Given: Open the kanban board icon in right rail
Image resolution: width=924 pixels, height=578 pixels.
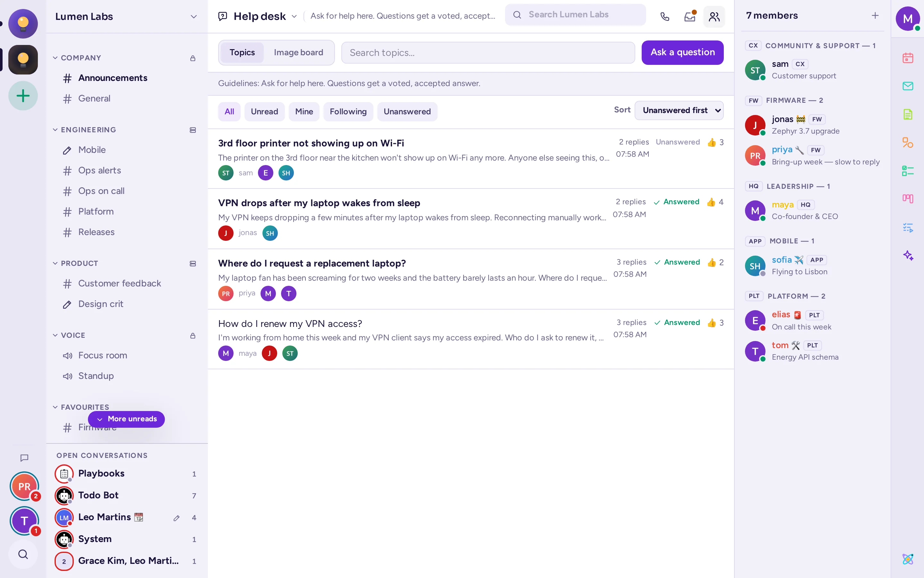Looking at the screenshot, I should [908, 199].
